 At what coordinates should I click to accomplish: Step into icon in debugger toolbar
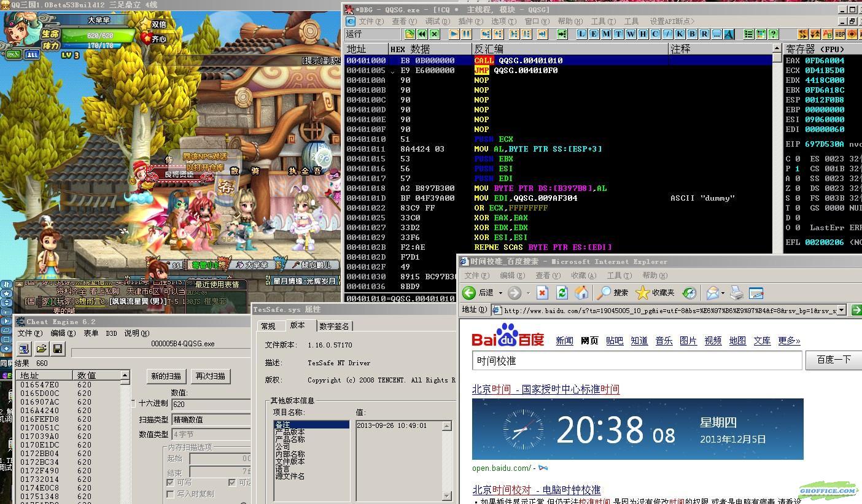click(486, 34)
